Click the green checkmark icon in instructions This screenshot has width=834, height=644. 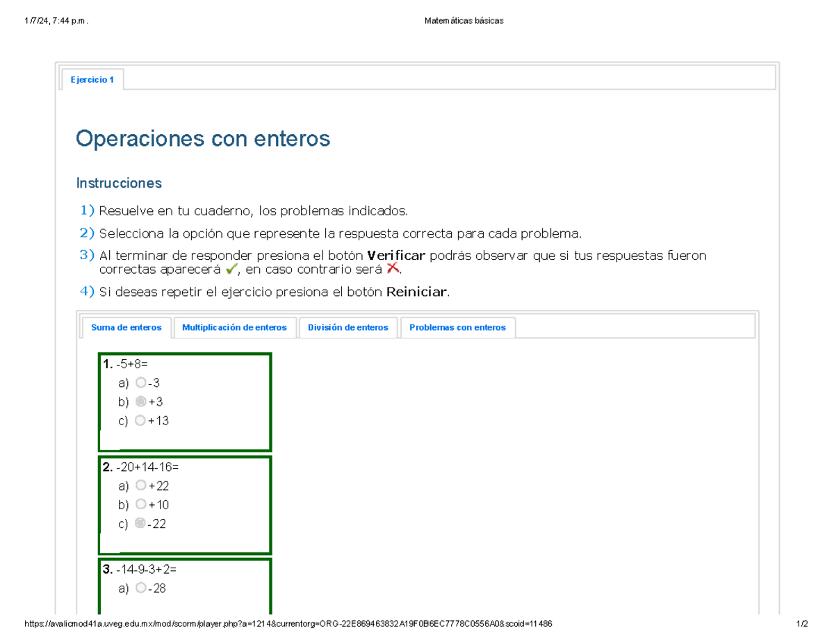tap(232, 269)
